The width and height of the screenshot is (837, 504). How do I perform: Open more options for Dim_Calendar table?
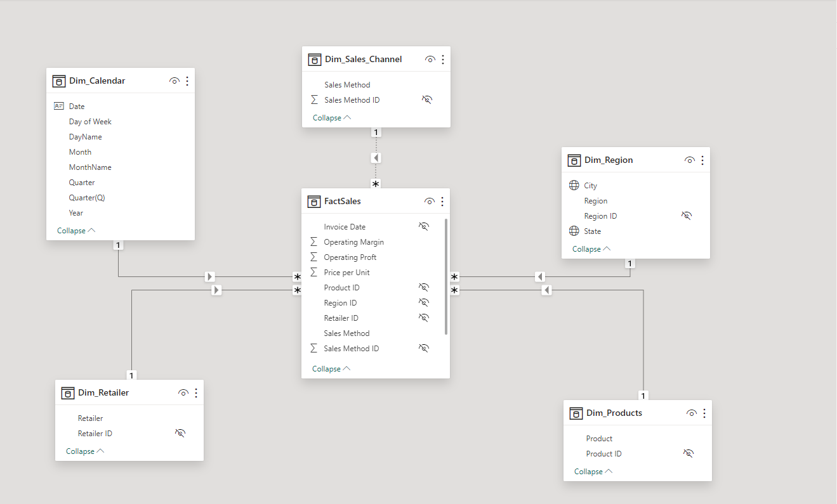click(x=187, y=81)
